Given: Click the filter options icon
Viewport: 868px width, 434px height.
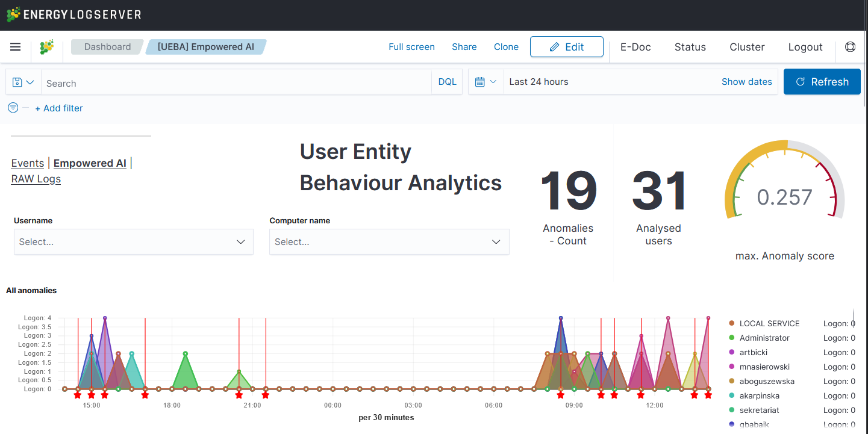Looking at the screenshot, I should pos(13,108).
